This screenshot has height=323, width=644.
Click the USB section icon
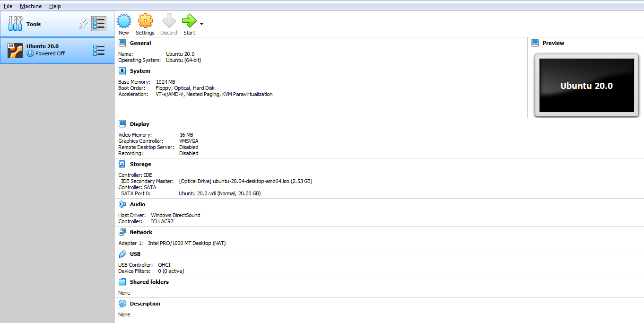[x=122, y=254]
